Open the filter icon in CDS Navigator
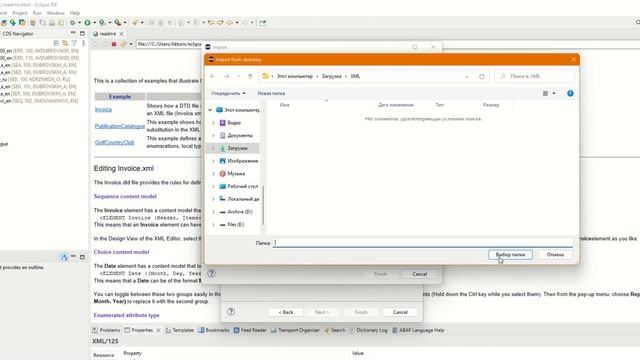 [x=74, y=43]
